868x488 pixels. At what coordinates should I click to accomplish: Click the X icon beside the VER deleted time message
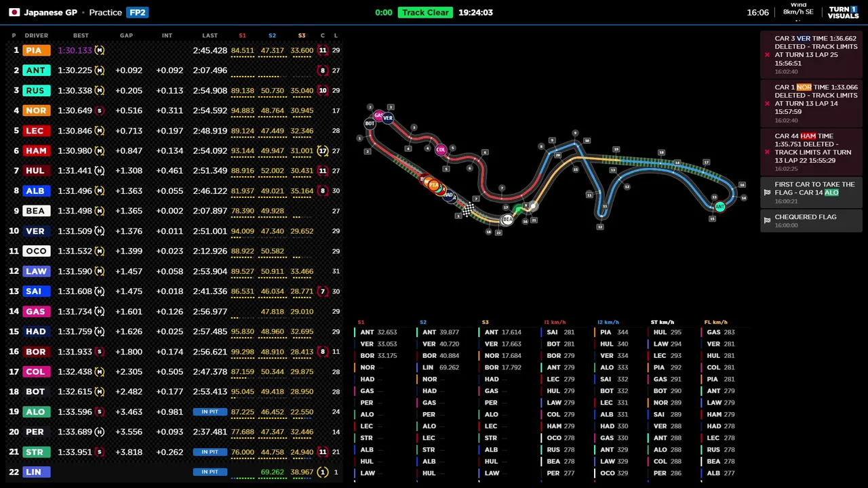click(767, 55)
